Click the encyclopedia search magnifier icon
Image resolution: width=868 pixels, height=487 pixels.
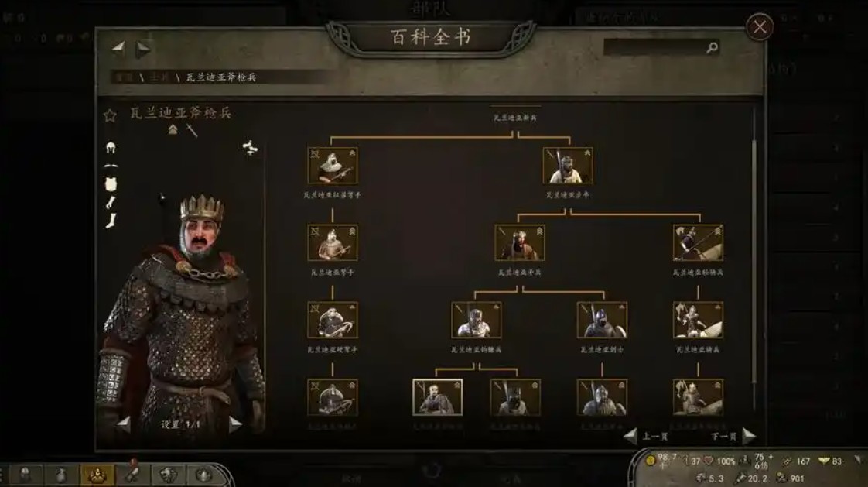tap(713, 48)
